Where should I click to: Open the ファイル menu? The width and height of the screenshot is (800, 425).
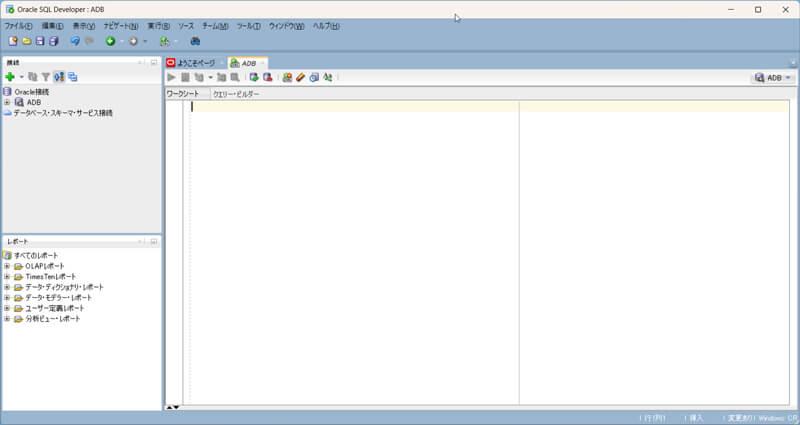coord(18,26)
